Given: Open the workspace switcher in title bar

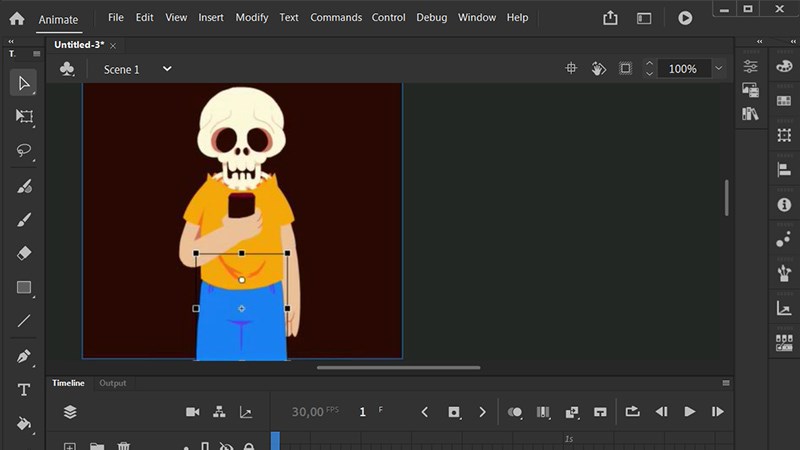Looking at the screenshot, I should click(x=644, y=18).
